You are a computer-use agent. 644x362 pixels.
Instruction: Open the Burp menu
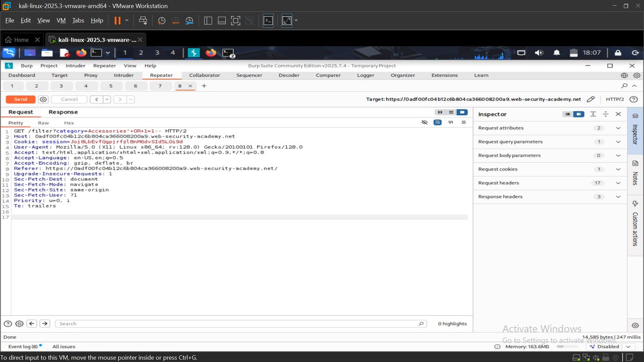point(27,65)
